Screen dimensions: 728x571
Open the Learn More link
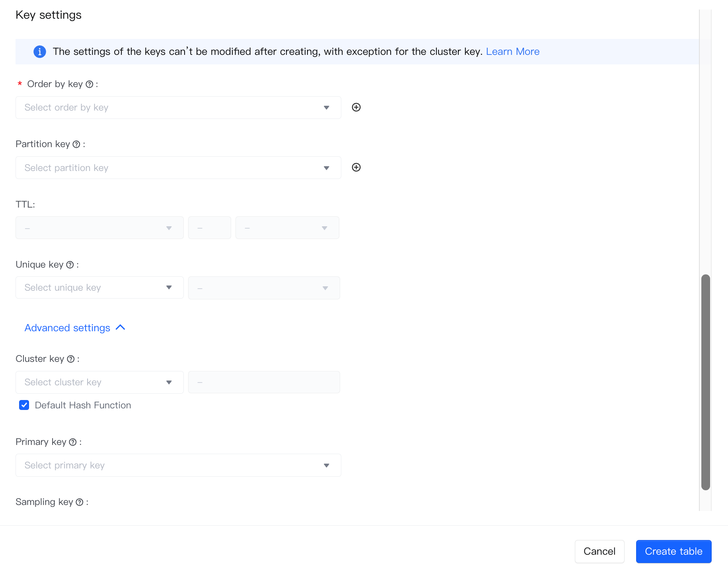512,52
